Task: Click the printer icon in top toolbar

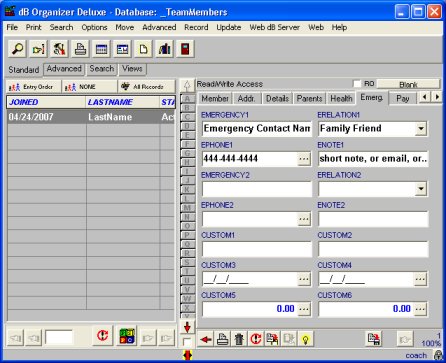Action: [x=80, y=49]
